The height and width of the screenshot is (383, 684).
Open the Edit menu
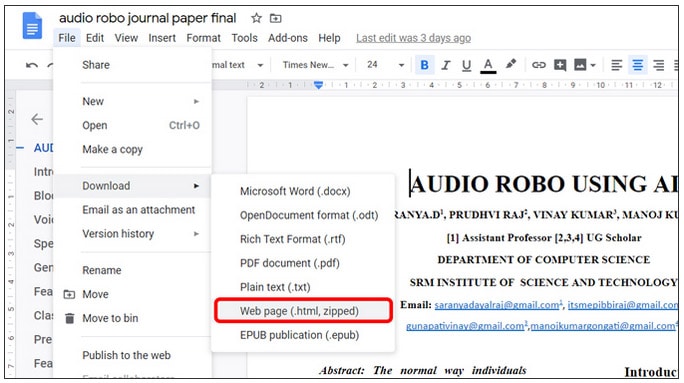point(95,38)
